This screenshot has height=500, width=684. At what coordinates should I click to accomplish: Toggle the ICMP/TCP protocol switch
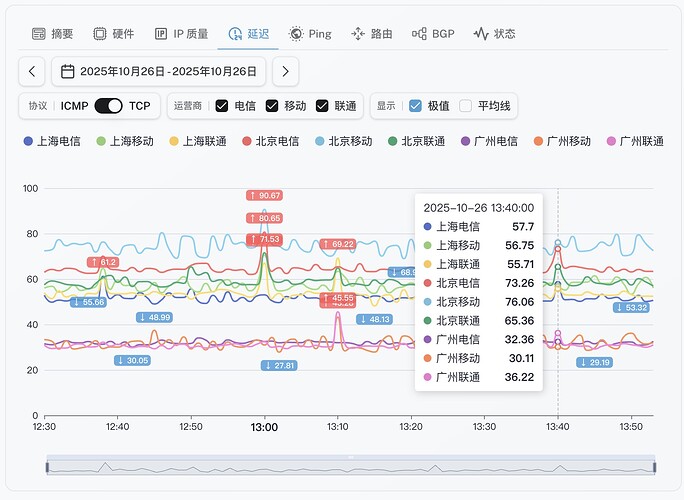click(x=107, y=106)
